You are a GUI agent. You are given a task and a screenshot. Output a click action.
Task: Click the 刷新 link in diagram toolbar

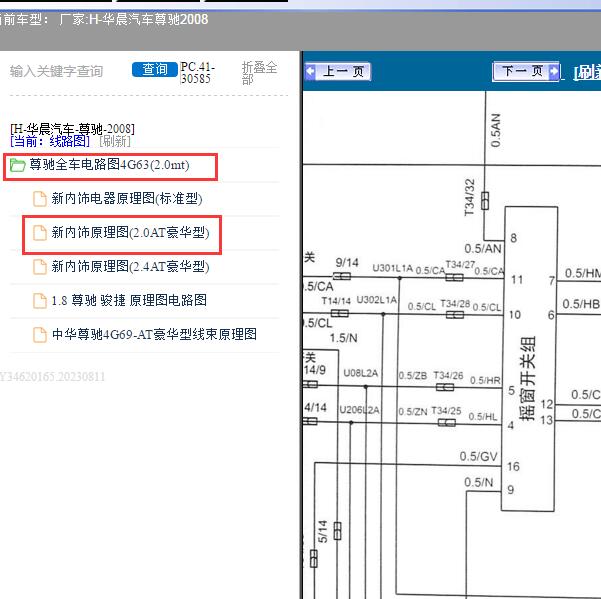coord(587,72)
